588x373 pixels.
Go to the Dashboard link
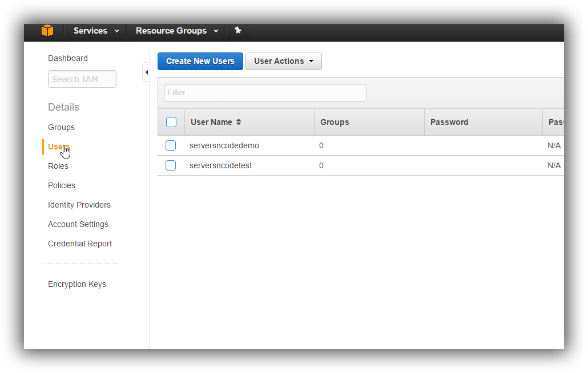pyautogui.click(x=68, y=58)
